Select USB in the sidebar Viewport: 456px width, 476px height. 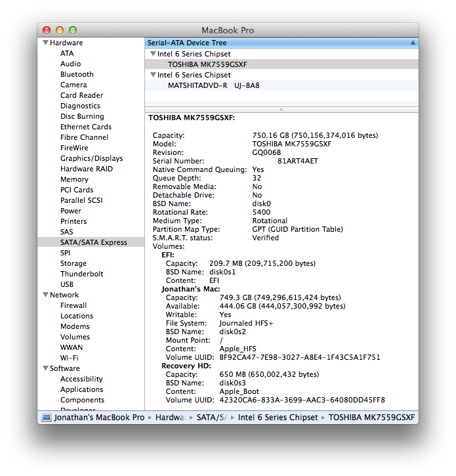click(x=67, y=284)
